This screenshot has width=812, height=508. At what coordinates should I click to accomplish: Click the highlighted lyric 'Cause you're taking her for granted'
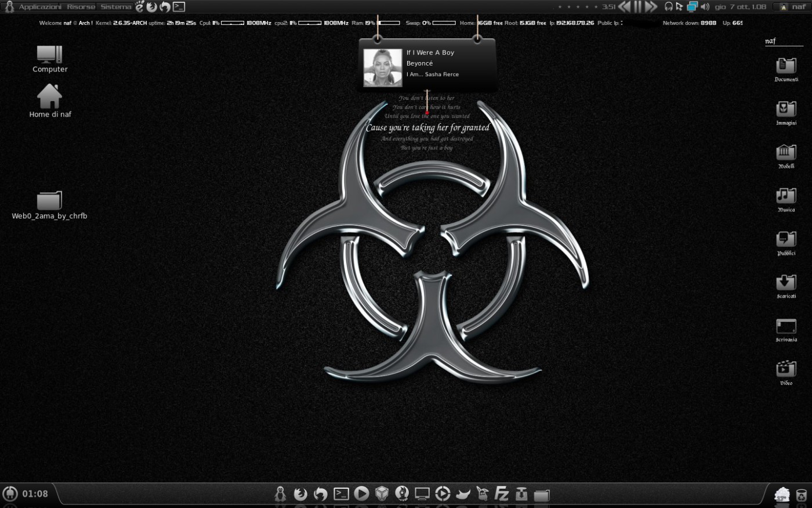428,128
